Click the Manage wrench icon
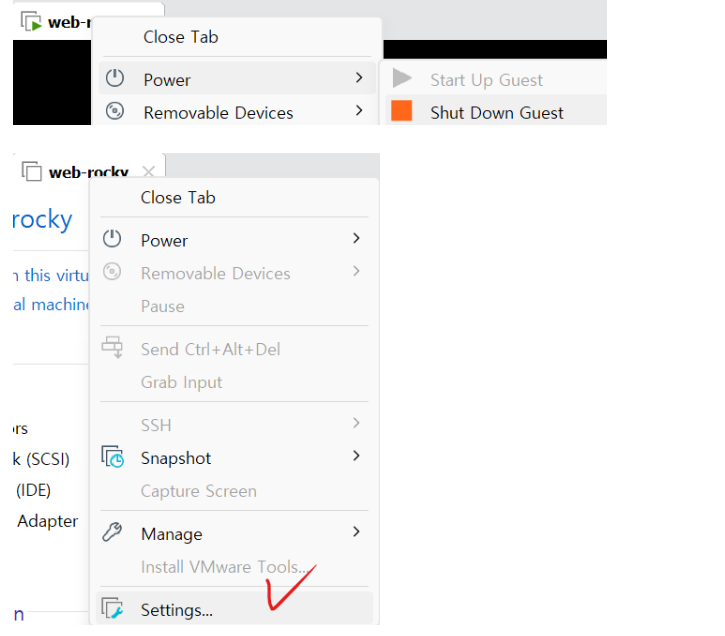This screenshot has height=636, width=725. [112, 532]
